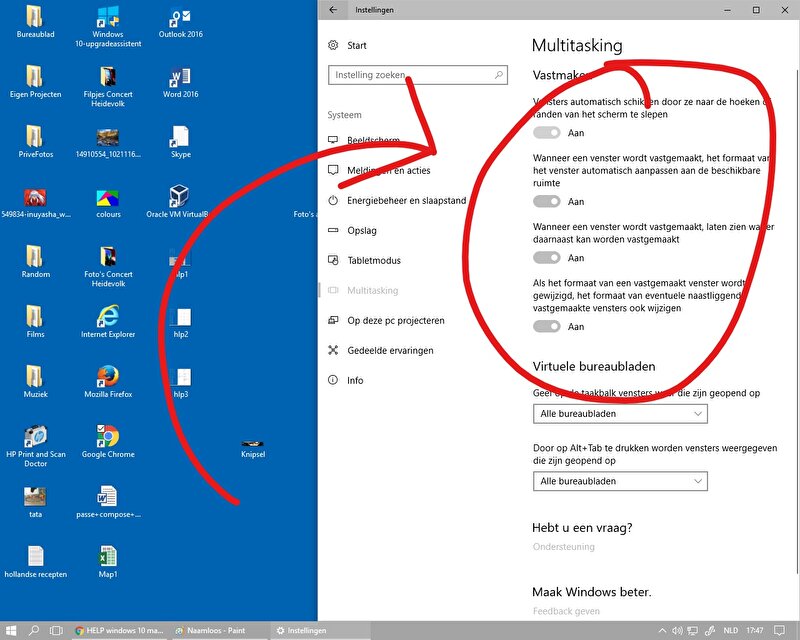This screenshot has height=640, width=800.
Task: Select Tabletmodus in settings sidebar
Action: pyautogui.click(x=373, y=261)
